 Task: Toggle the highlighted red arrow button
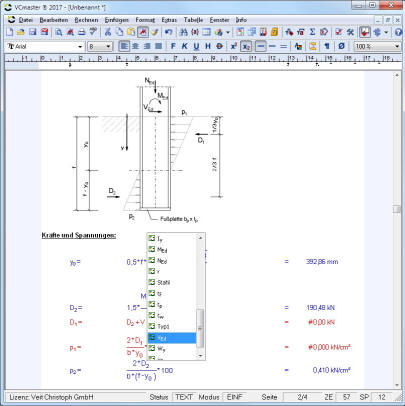365,32
